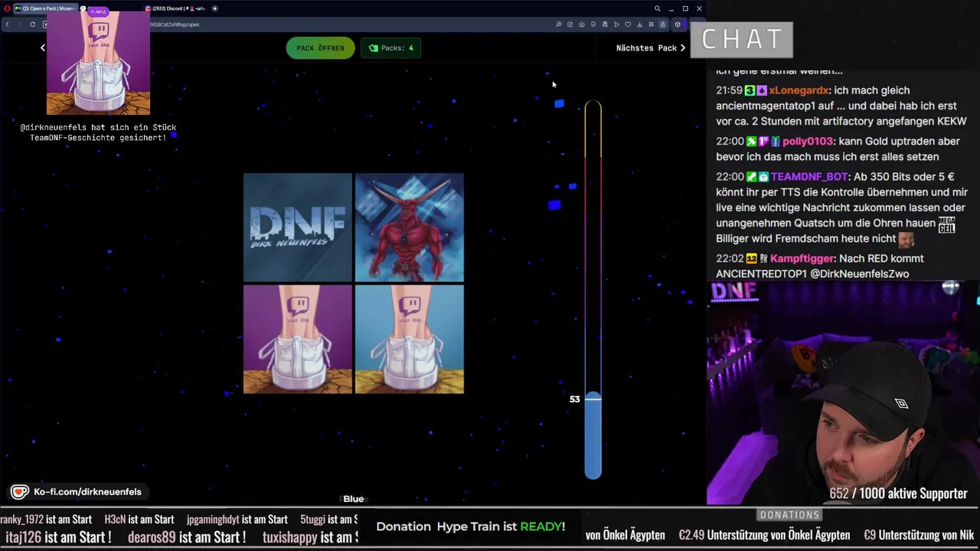Click the translate globe icon
The height and width of the screenshot is (551, 980).
coord(605,24)
